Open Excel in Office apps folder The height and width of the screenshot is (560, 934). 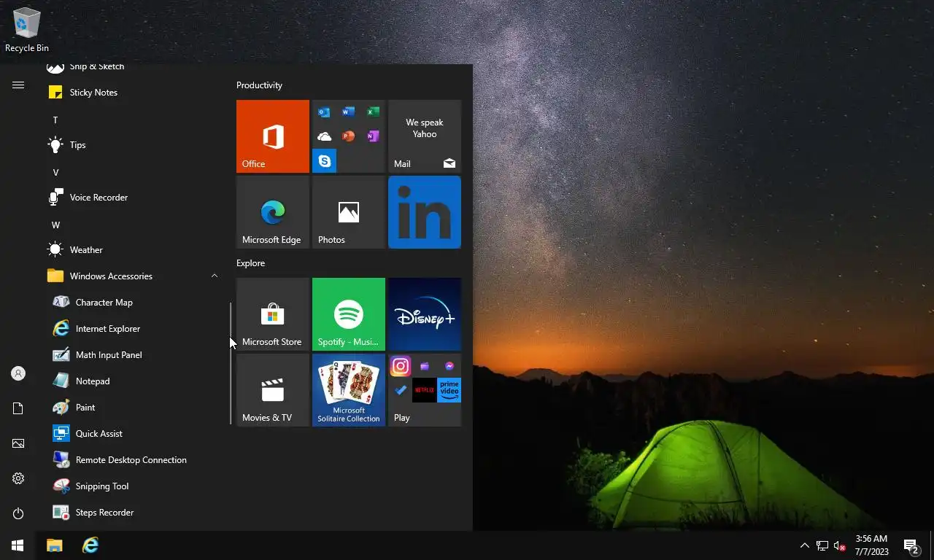click(373, 112)
